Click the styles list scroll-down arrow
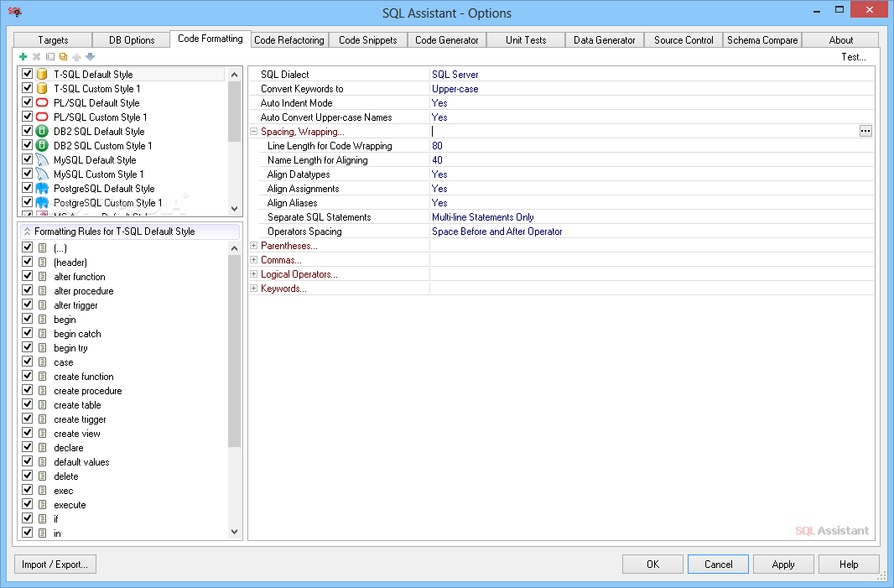This screenshot has height=588, width=894. pos(234,209)
